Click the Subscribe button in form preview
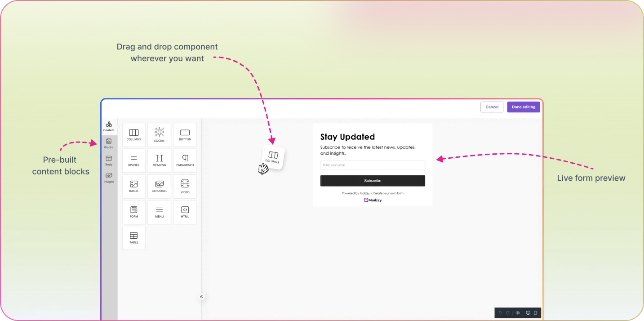This screenshot has height=321, width=644. click(x=373, y=181)
